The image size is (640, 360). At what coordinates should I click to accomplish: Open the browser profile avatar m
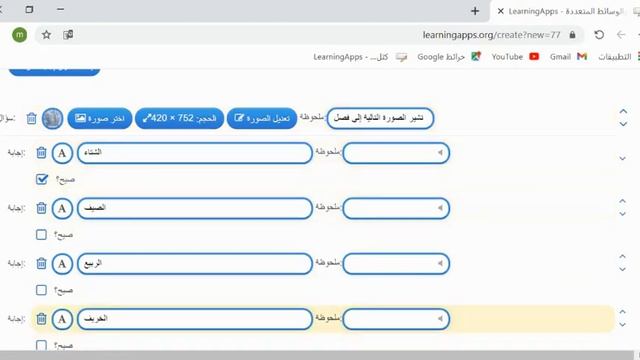tap(20, 35)
